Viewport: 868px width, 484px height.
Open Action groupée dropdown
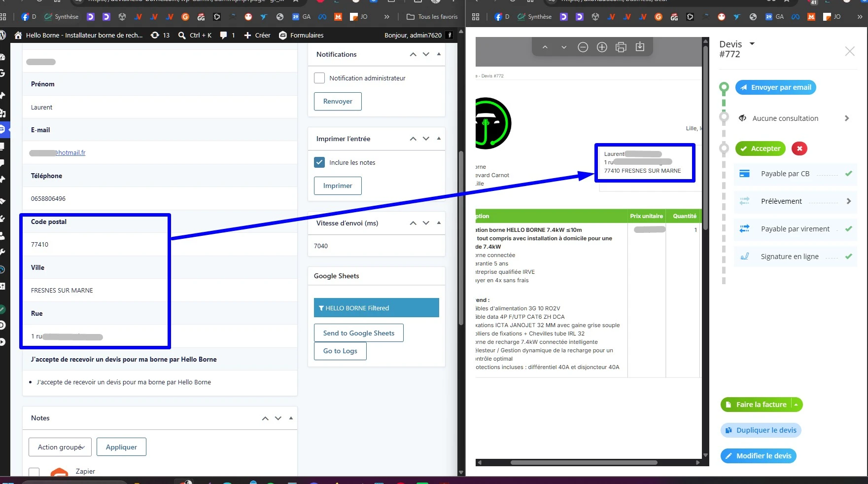pyautogui.click(x=60, y=447)
